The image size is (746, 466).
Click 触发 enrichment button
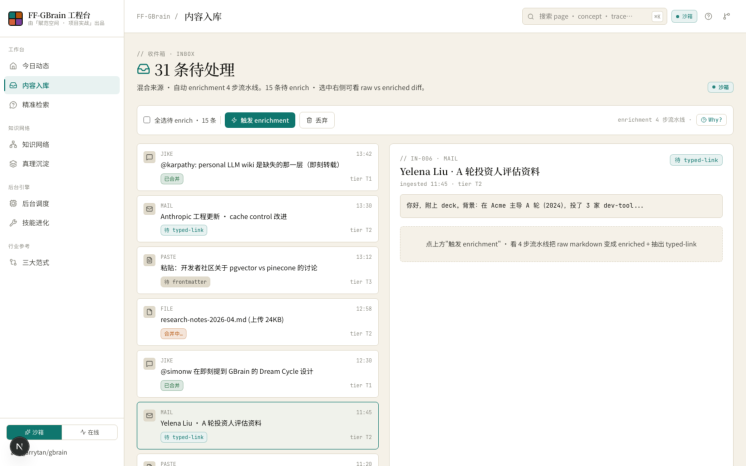260,120
